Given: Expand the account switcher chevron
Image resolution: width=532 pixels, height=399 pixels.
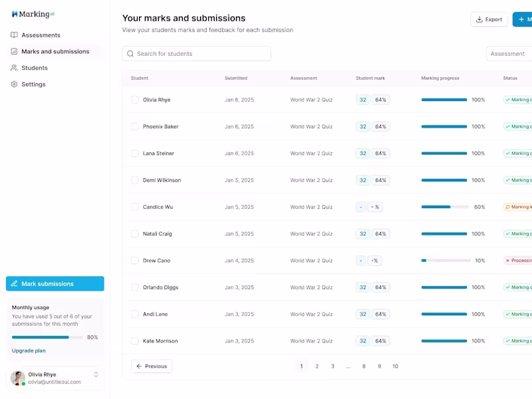Looking at the screenshot, I should click(x=96, y=374).
